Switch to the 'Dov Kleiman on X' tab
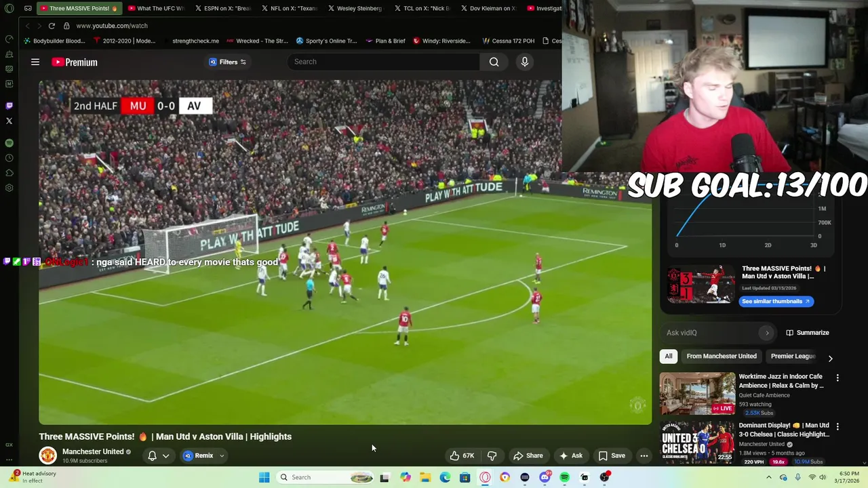 point(488,9)
